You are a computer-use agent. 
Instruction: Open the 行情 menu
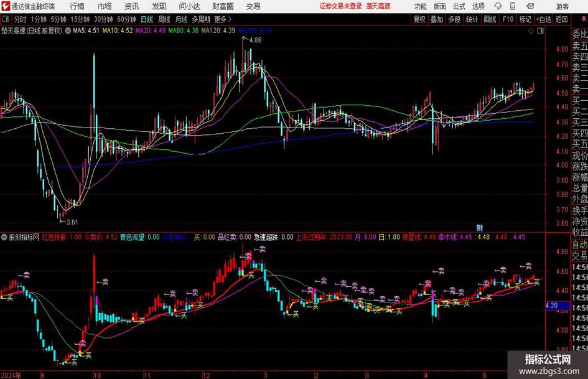77,6
